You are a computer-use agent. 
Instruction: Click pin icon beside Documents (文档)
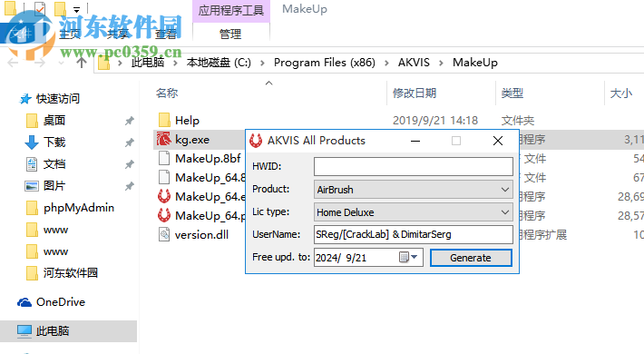point(130,164)
